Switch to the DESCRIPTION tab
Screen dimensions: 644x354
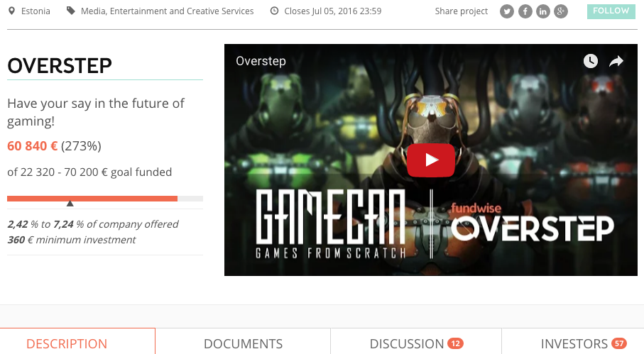[x=67, y=343]
